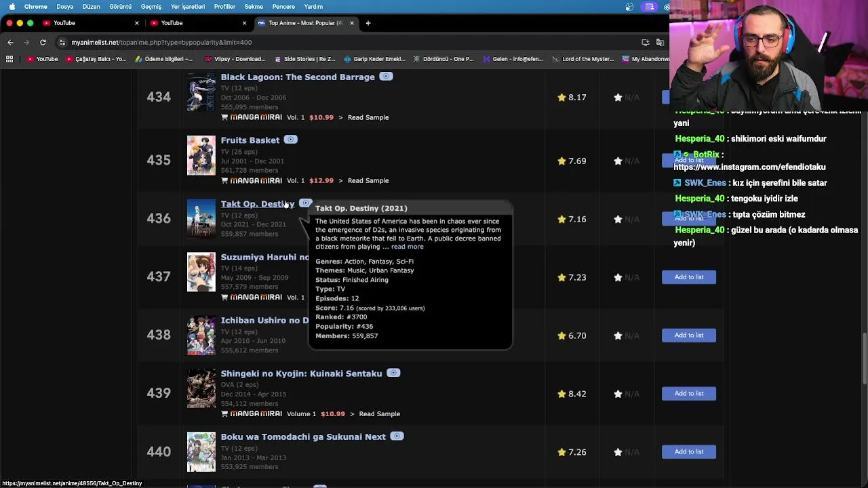The image size is (868, 488).
Task: Open the Lord of the Myster... bookmark
Action: coord(583,59)
